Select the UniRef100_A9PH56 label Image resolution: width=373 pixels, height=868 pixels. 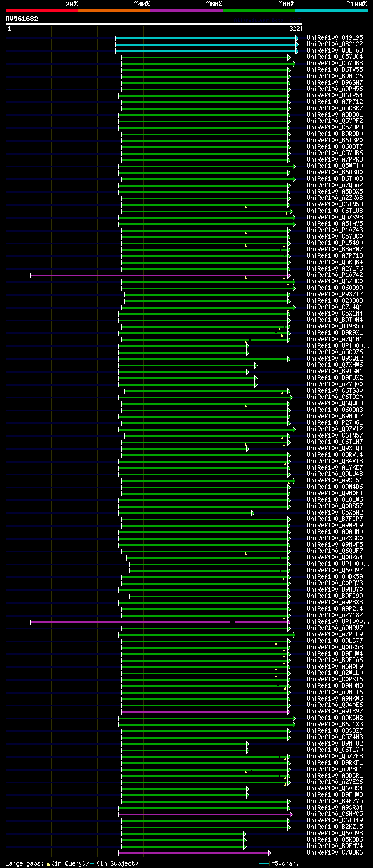[335, 89]
